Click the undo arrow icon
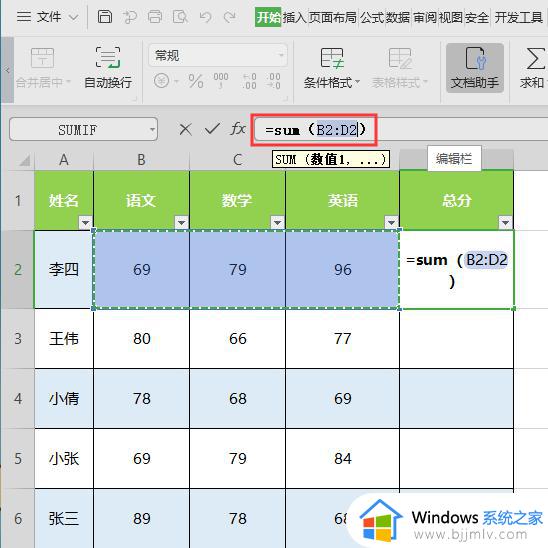The width and height of the screenshot is (548, 548). coord(206,17)
